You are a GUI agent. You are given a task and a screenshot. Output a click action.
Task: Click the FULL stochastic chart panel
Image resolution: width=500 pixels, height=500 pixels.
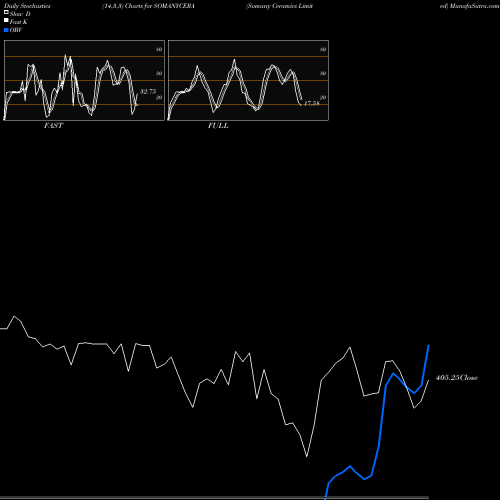pyautogui.click(x=248, y=80)
